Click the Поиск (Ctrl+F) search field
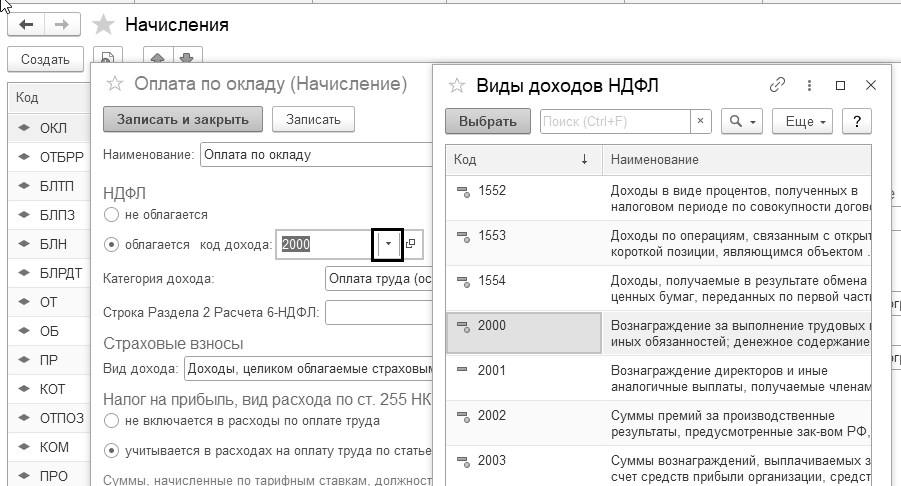Viewport: 901px width, 486px height. click(615, 121)
